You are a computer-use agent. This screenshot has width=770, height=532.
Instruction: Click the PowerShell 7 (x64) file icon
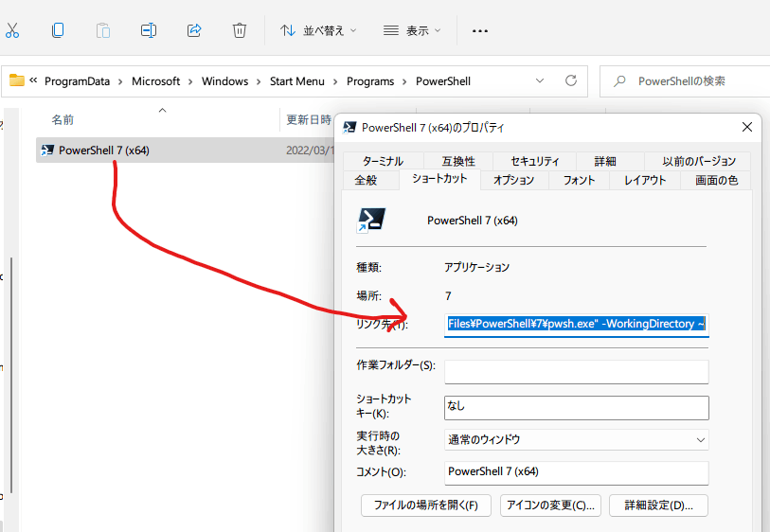tap(47, 151)
